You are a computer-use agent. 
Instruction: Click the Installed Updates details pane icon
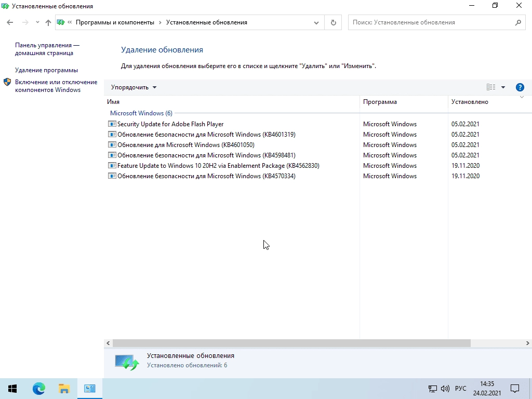(x=127, y=362)
